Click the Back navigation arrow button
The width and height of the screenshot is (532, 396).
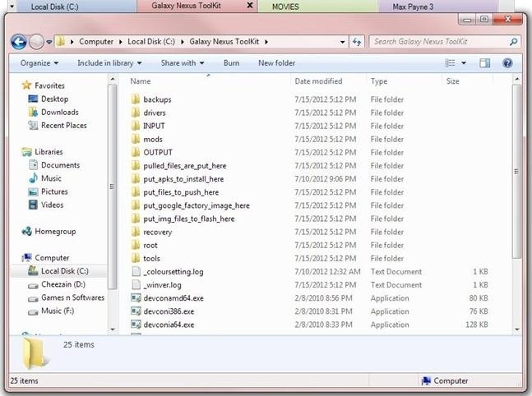pos(19,42)
